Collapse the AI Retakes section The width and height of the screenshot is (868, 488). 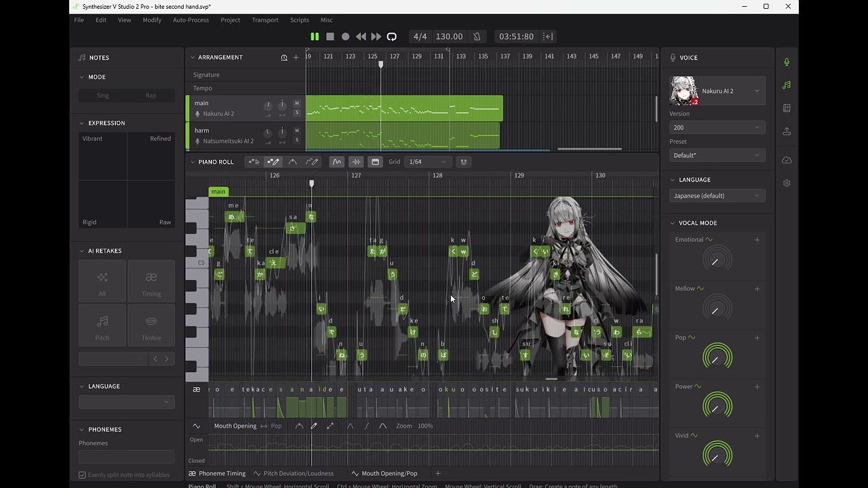tap(82, 251)
